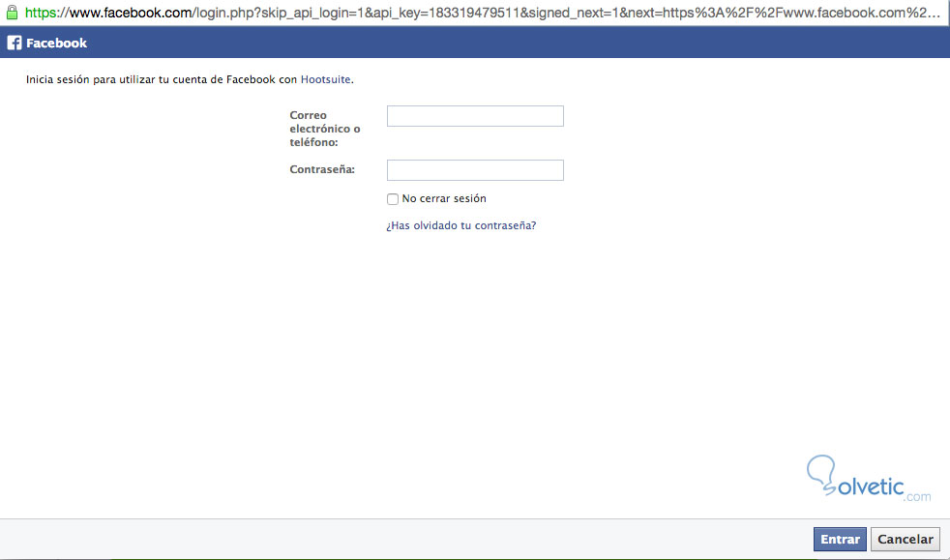
Task: Open the Hootsuite link
Action: [x=325, y=79]
